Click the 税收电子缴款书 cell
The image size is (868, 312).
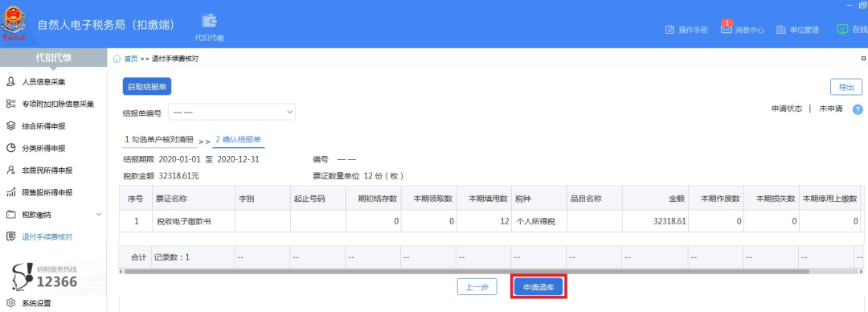click(x=193, y=222)
